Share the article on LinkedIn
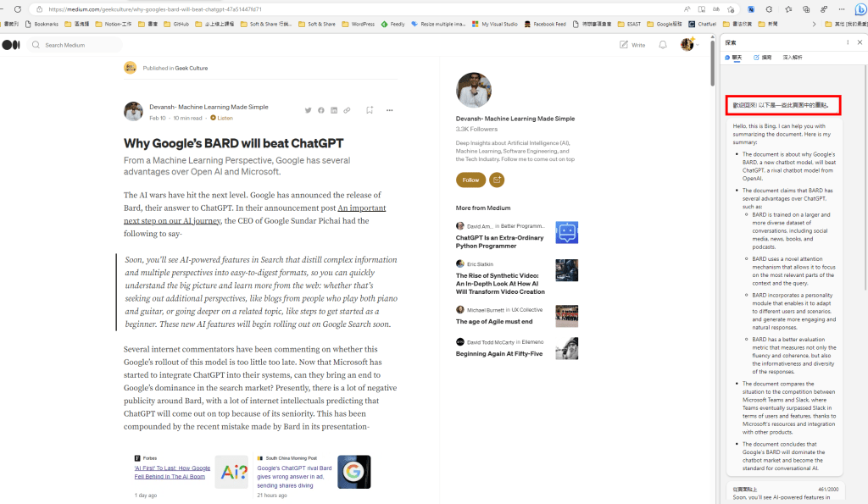Image resolution: width=868 pixels, height=504 pixels. click(334, 110)
